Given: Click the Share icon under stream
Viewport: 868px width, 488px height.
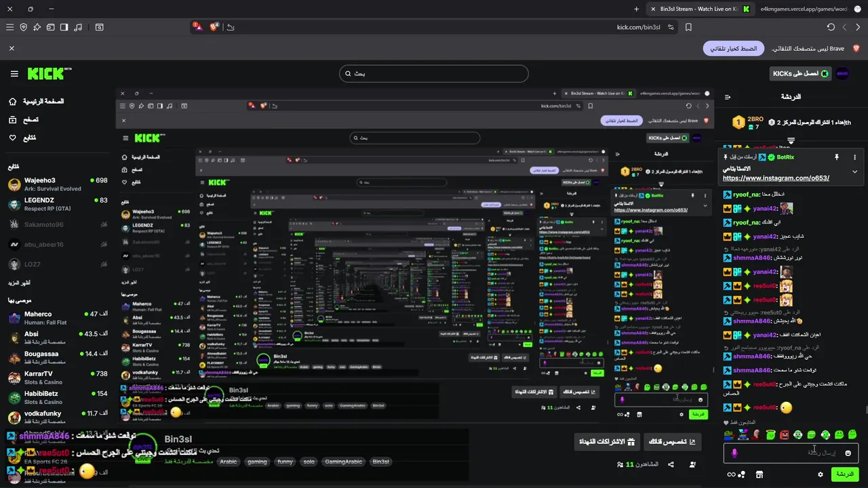Looking at the screenshot, I should 671,464.
